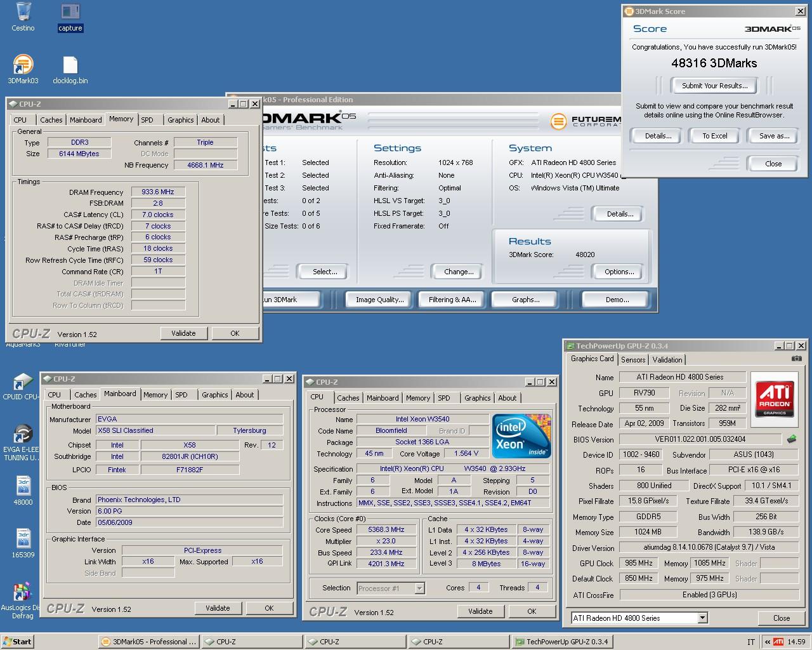Click OK in memory CPU-Z window
This screenshot has height=650, width=812.
pyautogui.click(x=235, y=333)
